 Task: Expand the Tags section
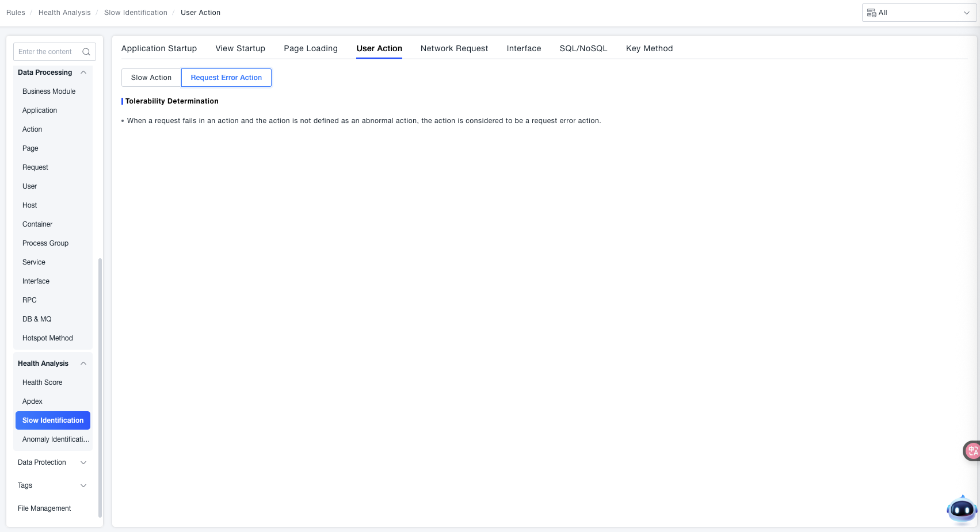tap(83, 485)
